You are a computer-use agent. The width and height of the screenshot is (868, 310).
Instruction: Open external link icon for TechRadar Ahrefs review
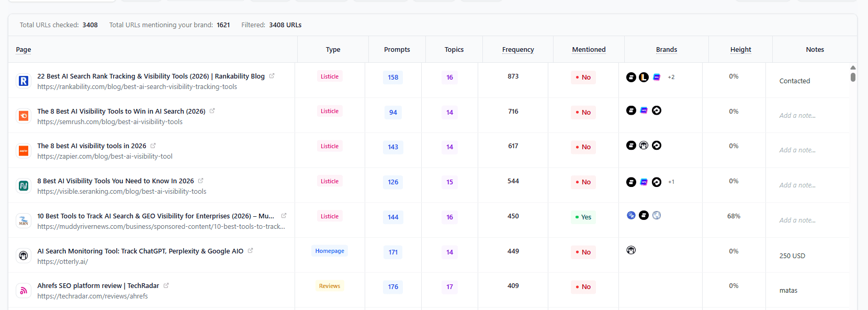(166, 285)
